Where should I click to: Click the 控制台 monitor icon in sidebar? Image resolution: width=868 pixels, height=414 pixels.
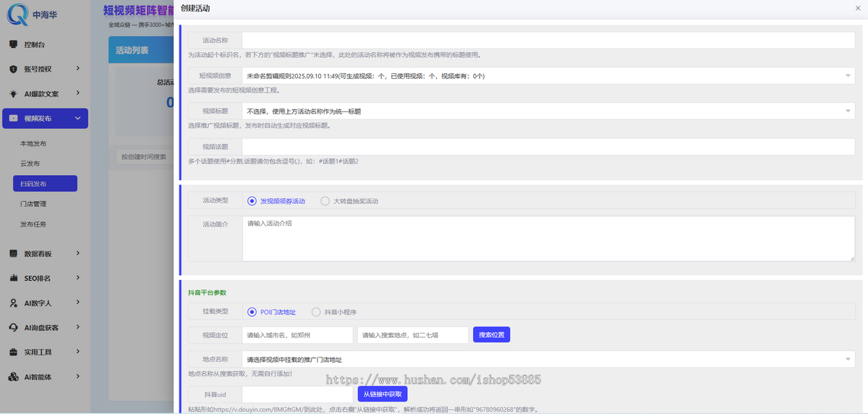click(x=13, y=44)
